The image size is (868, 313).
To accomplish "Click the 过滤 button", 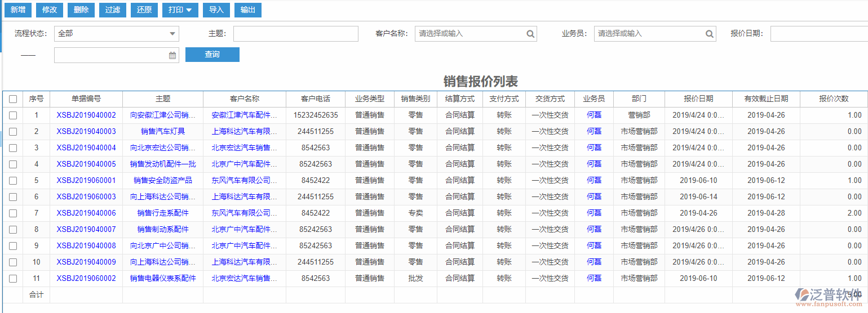I will pyautogui.click(x=113, y=10).
